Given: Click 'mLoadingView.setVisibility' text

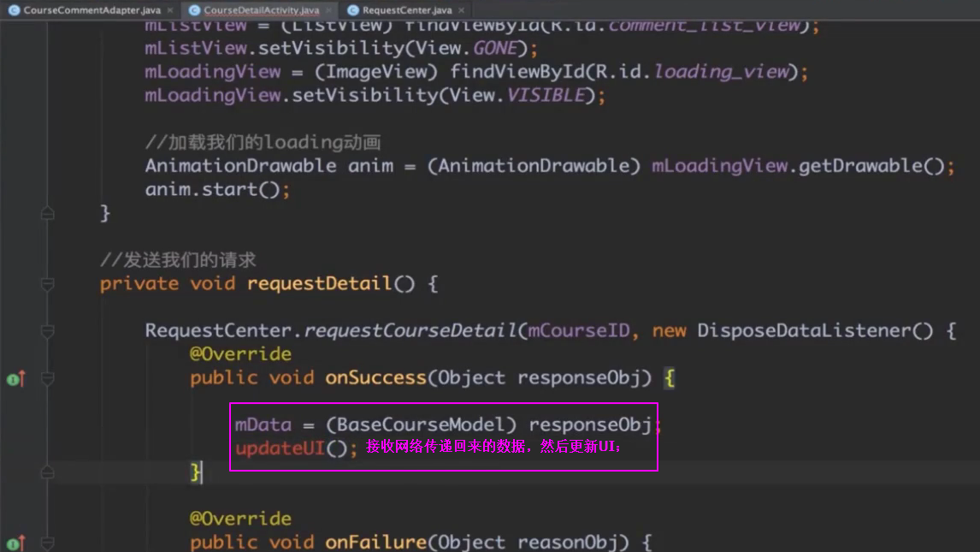Looking at the screenshot, I should click(x=292, y=95).
